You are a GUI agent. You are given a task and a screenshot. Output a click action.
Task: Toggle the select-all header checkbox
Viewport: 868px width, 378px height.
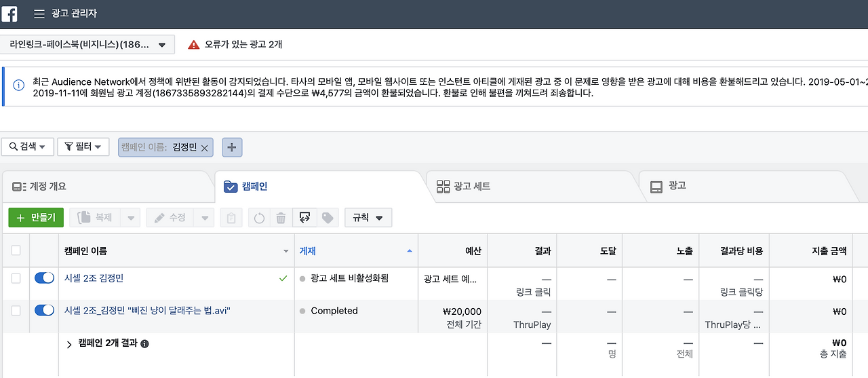pyautogui.click(x=16, y=250)
